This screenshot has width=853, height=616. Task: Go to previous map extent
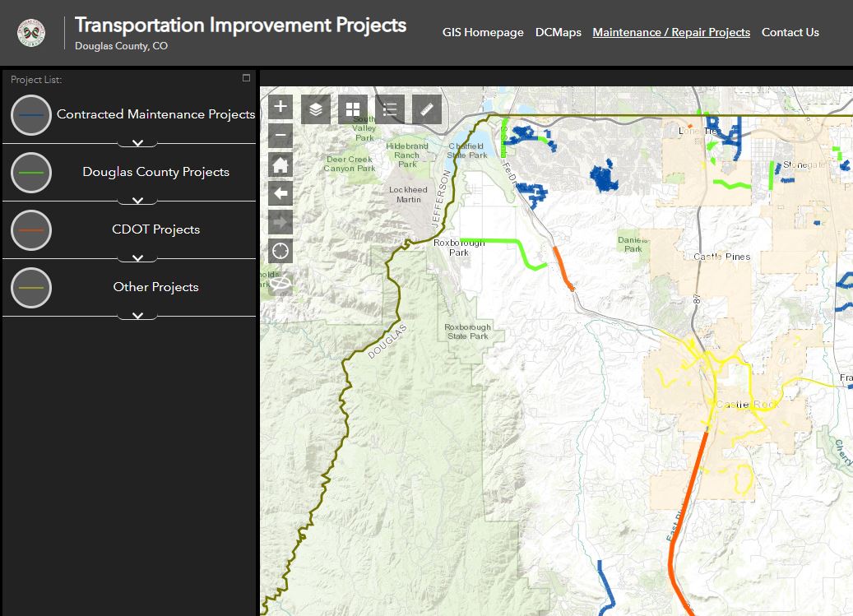[280, 193]
